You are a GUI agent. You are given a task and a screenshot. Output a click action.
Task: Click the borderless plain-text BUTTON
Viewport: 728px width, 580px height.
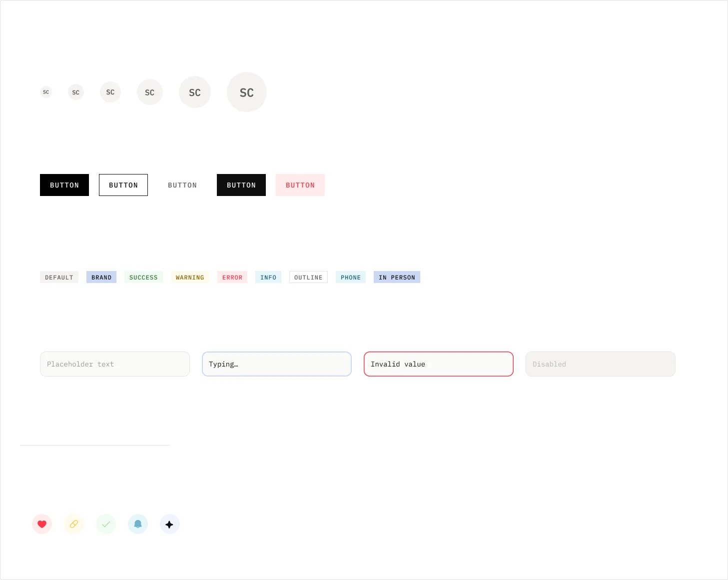pos(182,185)
